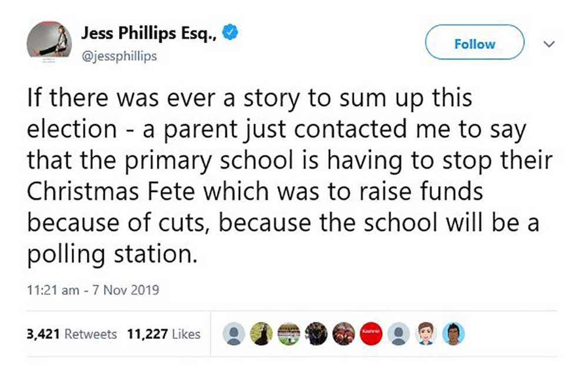View the 11,227 Likes list
The height and width of the screenshot is (365, 588).
click(x=163, y=334)
